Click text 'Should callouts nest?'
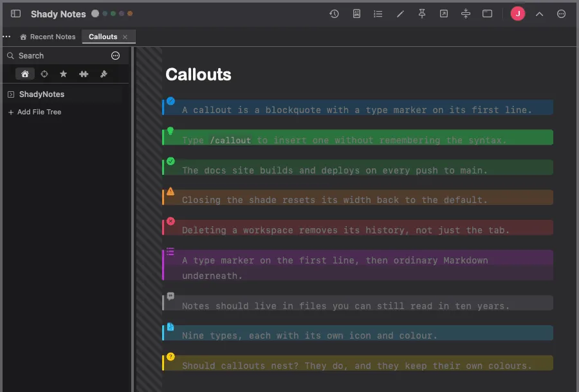579x392 pixels. click(241, 366)
